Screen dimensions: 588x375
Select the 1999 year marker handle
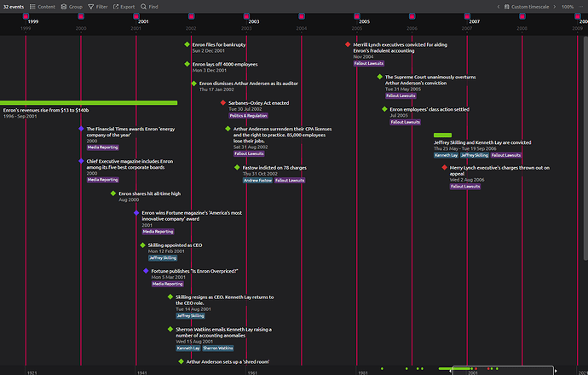26,16
